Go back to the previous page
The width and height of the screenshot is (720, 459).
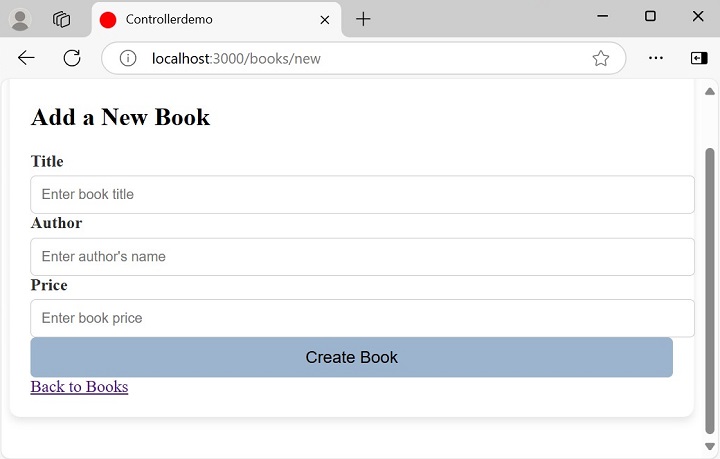26,58
